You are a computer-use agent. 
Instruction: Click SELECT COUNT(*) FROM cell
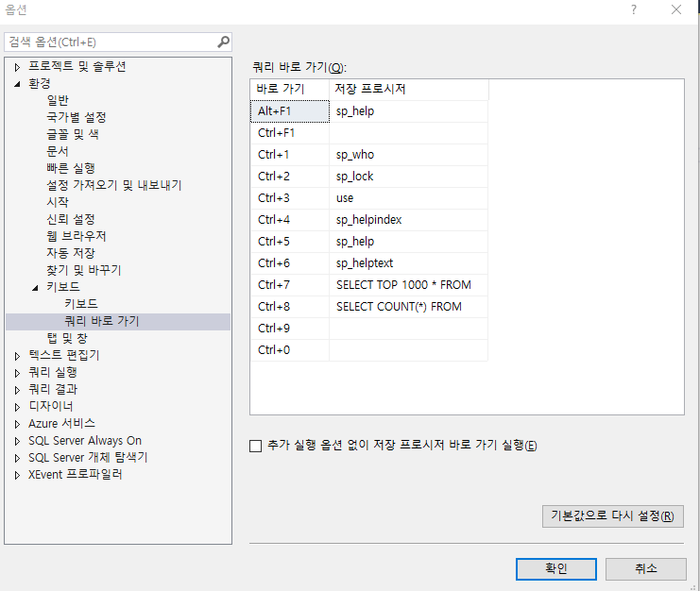coord(408,307)
